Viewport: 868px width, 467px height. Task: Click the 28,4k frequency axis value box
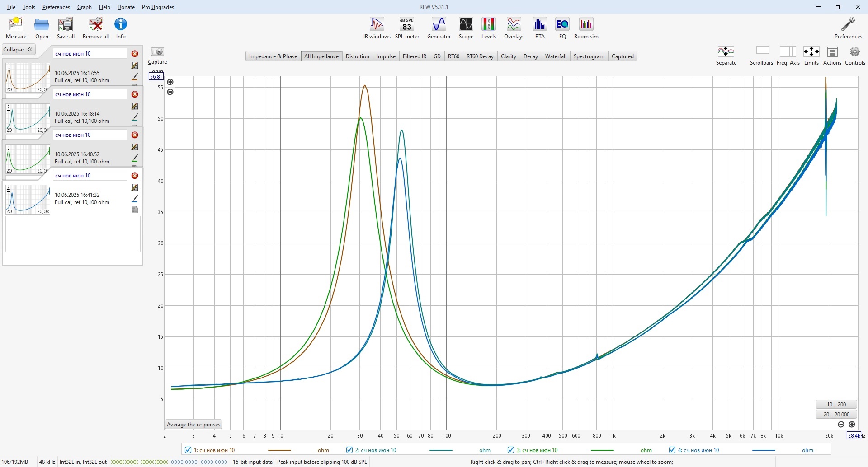[854, 436]
